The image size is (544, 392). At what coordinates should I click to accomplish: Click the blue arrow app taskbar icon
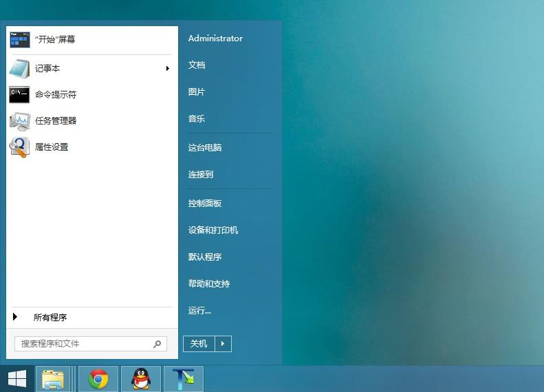[184, 379]
